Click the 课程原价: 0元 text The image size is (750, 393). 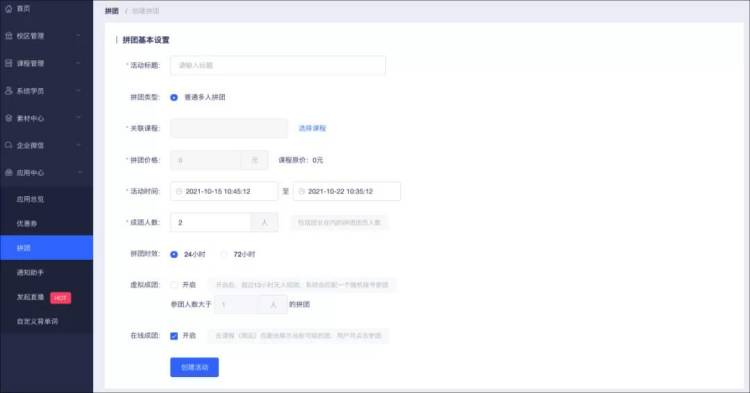301,160
